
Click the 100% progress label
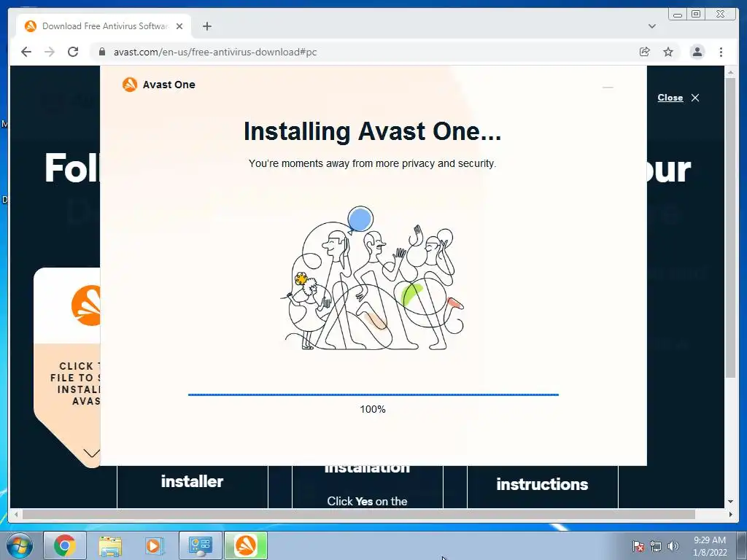click(x=373, y=409)
